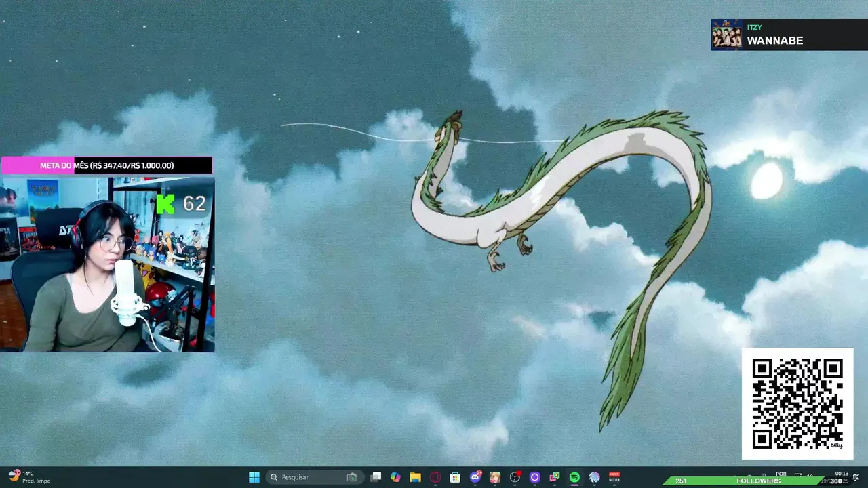Click the followers progress bar

pyautogui.click(x=758, y=481)
